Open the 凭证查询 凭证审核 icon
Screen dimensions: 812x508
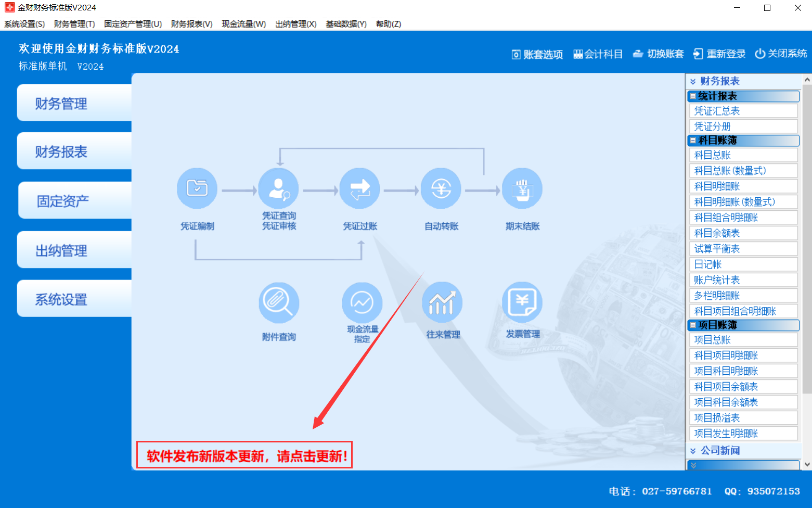(278, 188)
